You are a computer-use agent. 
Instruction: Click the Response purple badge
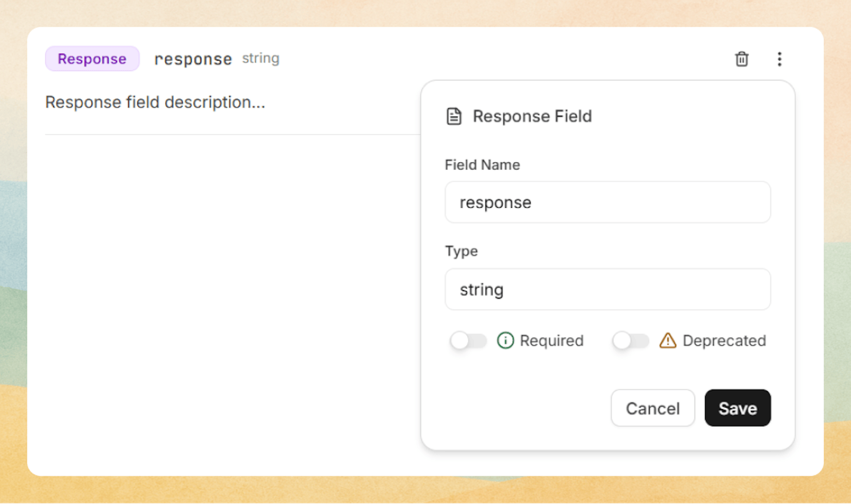coord(92,58)
